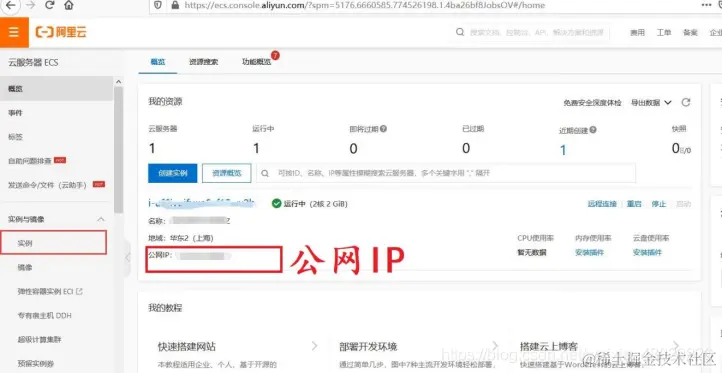Click the green running status icon

pos(276,204)
